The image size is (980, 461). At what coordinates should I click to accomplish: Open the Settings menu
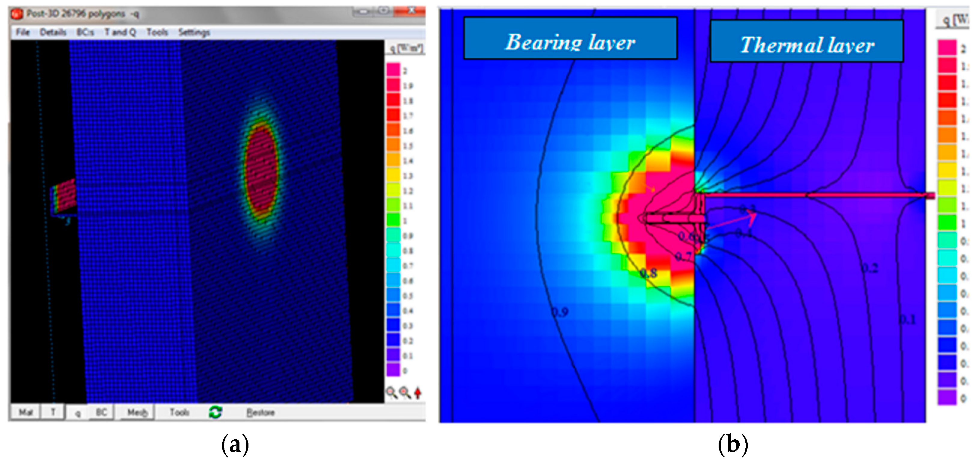[x=194, y=32]
